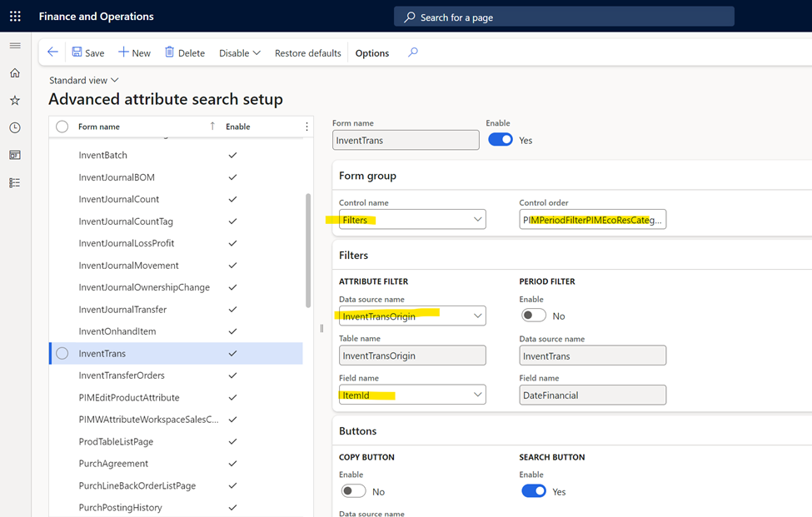Click Restore defaults
The image size is (812, 517).
(307, 52)
